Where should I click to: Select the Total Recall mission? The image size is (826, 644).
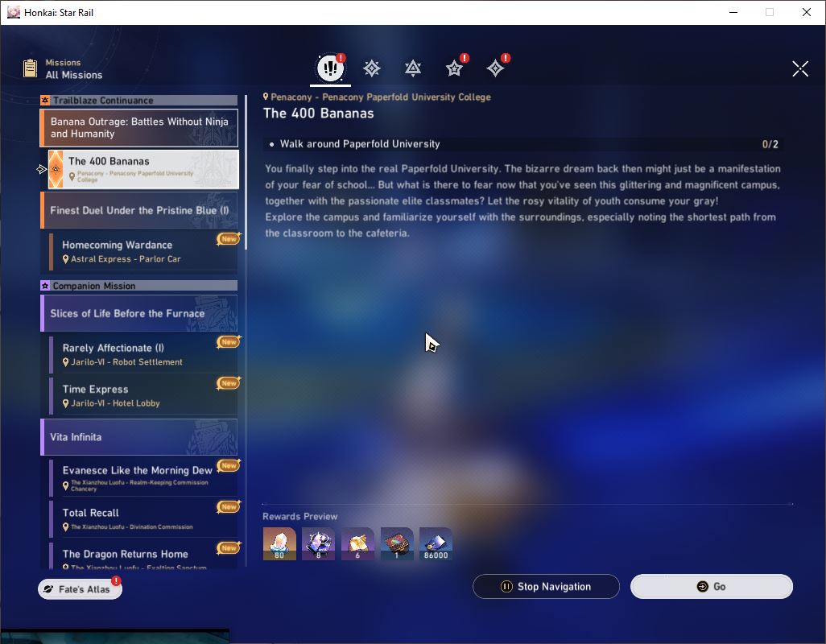point(143,519)
